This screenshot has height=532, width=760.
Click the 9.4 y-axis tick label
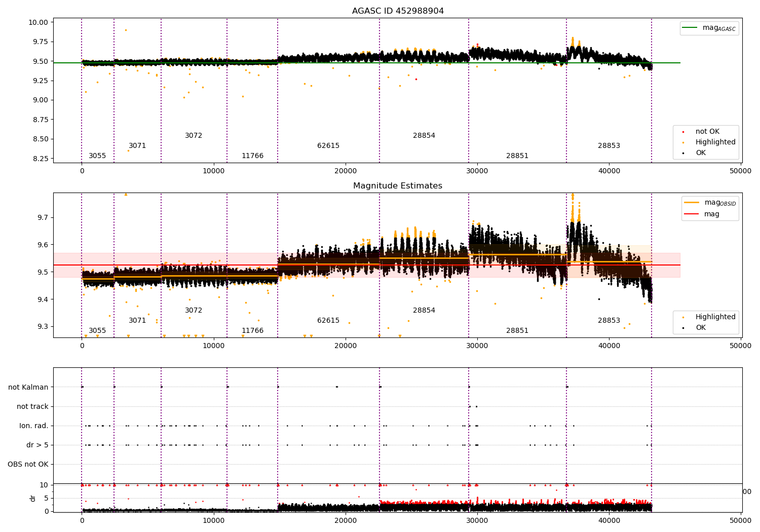coord(43,299)
